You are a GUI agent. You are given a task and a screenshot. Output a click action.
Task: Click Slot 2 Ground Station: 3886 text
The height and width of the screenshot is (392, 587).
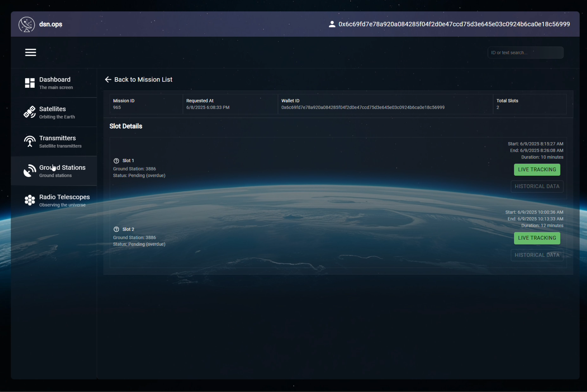[x=134, y=238]
